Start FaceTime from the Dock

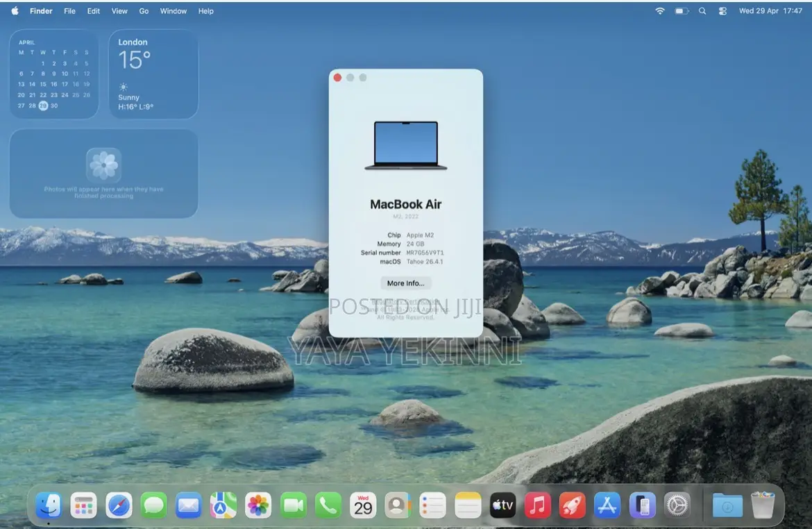click(x=293, y=505)
